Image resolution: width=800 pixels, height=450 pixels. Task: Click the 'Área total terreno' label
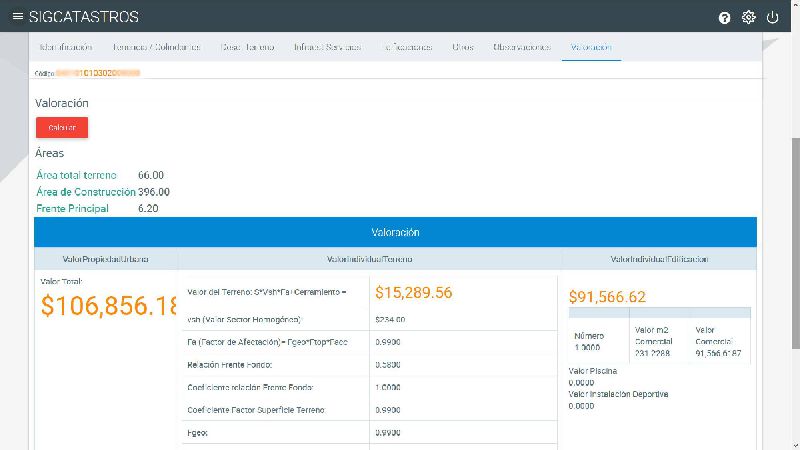click(x=76, y=175)
